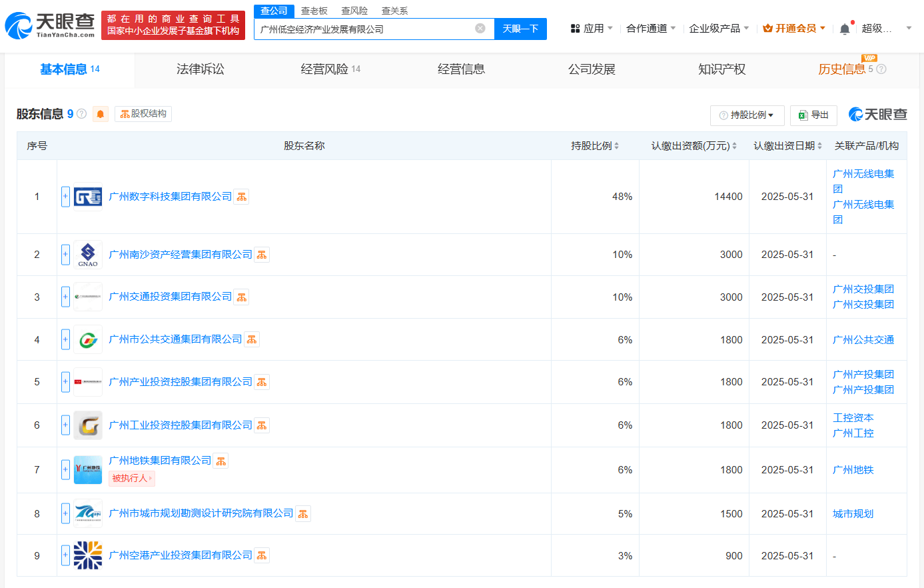Expand row 6 广州工业投资控股 plus toggle
Screen dimensions: 924x588
point(65,425)
